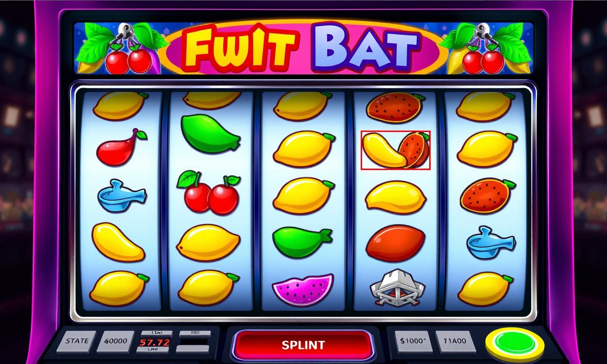The height and width of the screenshot is (364, 607).
Task: Select the 40000 bet button
Action: point(115,341)
